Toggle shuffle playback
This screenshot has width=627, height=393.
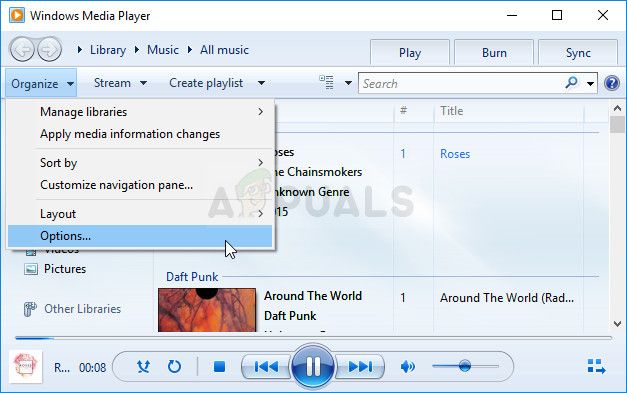[143, 366]
